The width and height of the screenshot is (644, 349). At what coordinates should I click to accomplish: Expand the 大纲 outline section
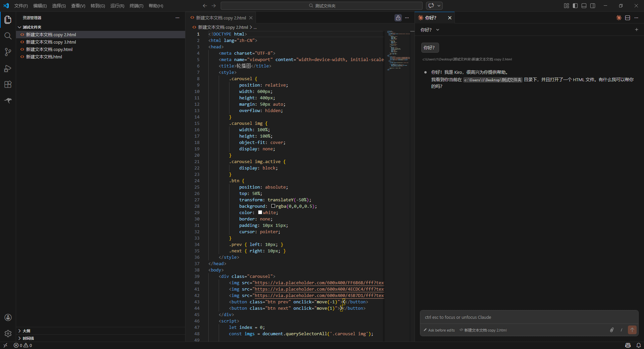pos(101,331)
